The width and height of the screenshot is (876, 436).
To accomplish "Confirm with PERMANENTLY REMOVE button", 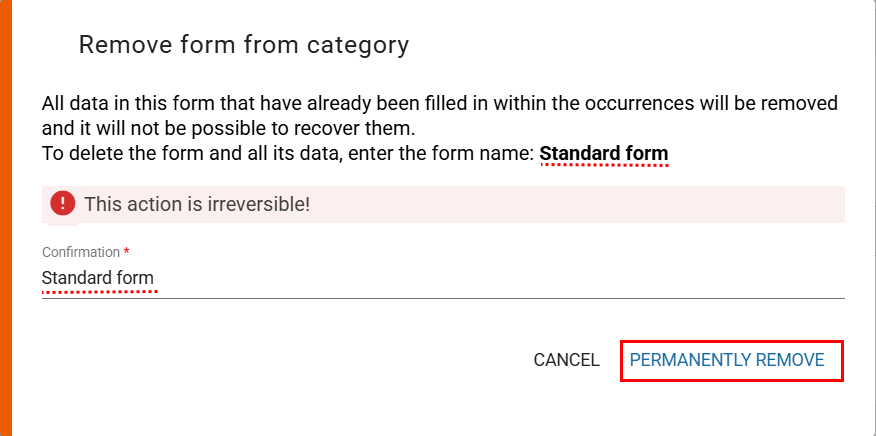I will click(x=727, y=360).
